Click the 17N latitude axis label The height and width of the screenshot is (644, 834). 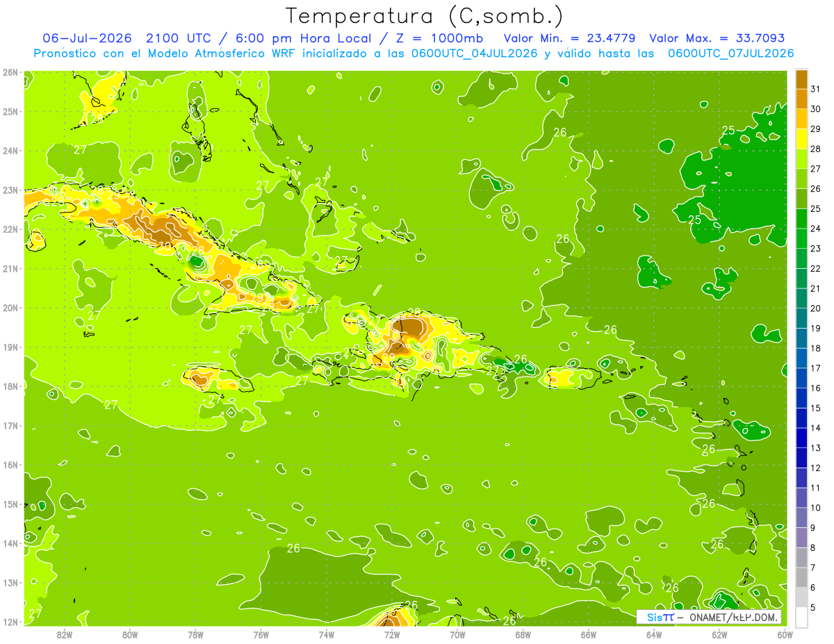click(10, 425)
